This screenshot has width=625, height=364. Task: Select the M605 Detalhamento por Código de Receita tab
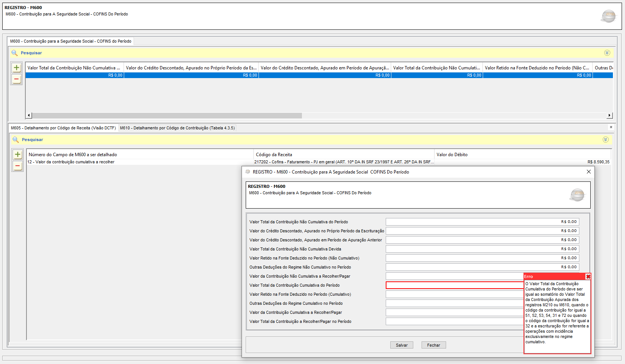63,128
